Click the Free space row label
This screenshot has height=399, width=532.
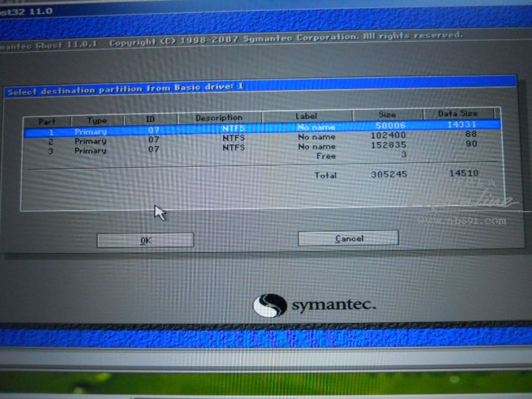click(326, 156)
